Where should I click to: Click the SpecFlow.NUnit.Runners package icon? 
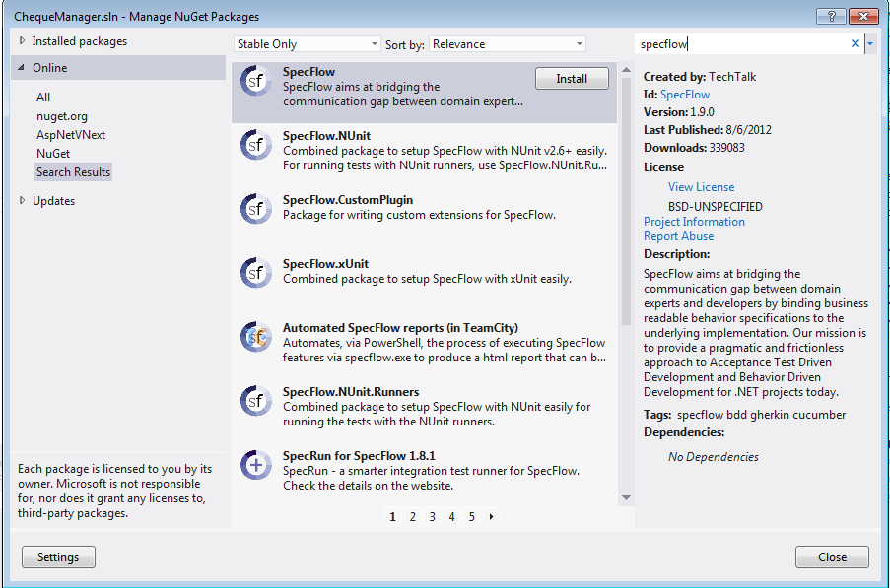click(256, 401)
